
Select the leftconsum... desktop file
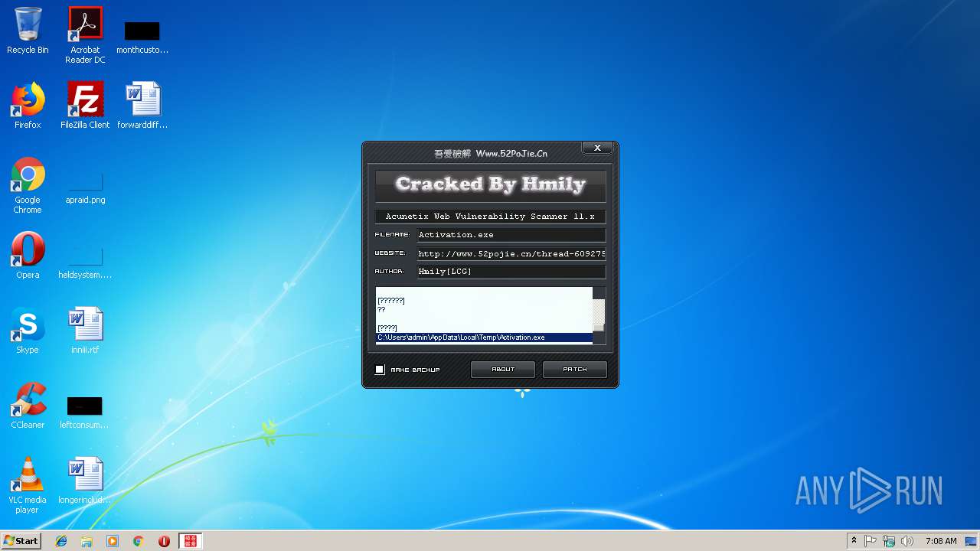point(84,413)
